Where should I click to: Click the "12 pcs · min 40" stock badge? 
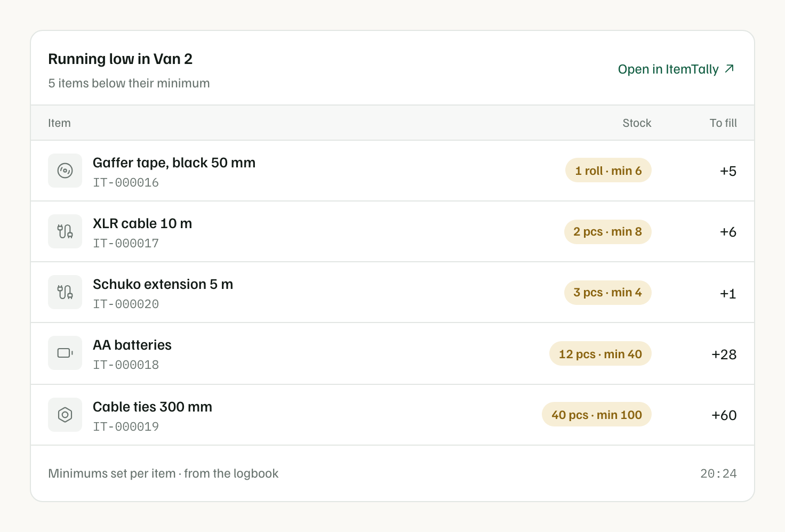click(x=600, y=354)
